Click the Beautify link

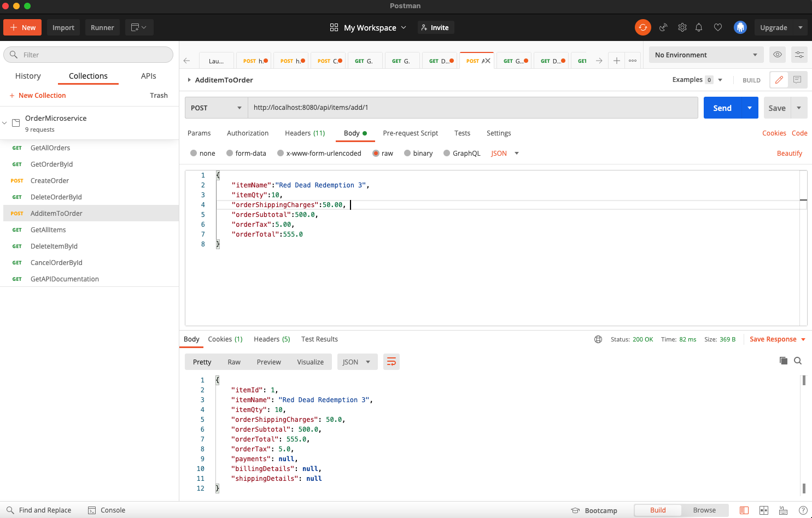(790, 154)
